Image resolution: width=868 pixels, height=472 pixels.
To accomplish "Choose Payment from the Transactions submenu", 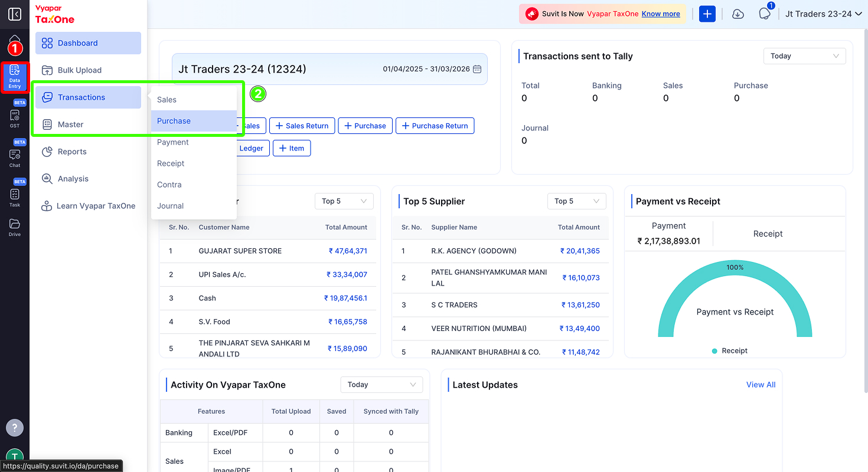I will click(x=194, y=142).
